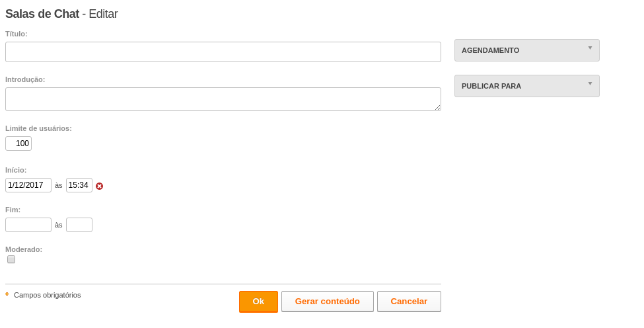Focus the empty Fim time field
The width and height of the screenshot is (644, 328).
(x=79, y=225)
